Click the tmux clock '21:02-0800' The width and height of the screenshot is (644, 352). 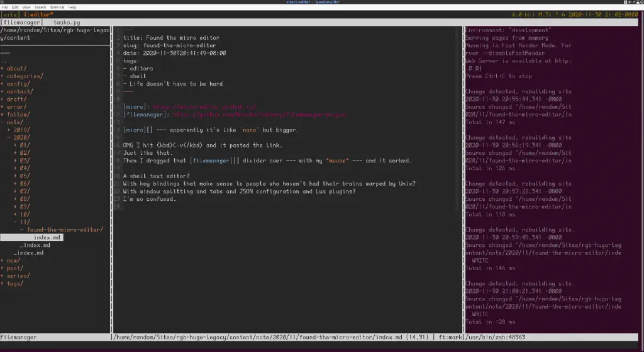click(621, 14)
